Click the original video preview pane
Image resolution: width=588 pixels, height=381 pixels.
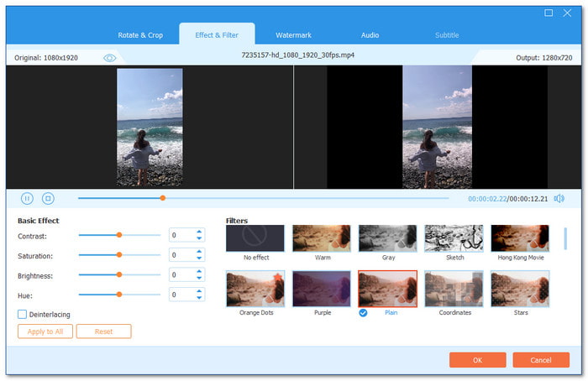150,127
